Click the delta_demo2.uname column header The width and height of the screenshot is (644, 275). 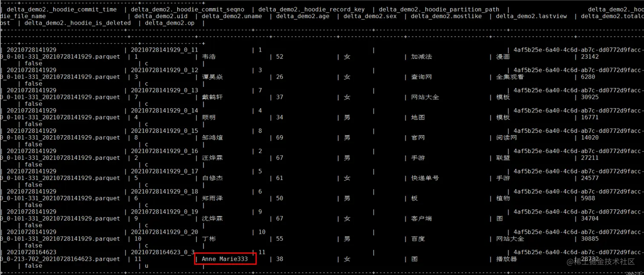232,16
